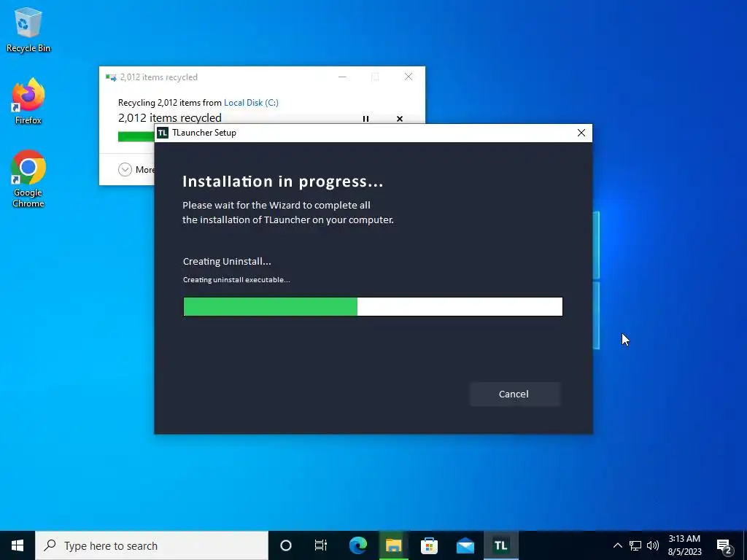Open the network status tray icon
Image resolution: width=747 pixels, height=560 pixels.
pyautogui.click(x=635, y=545)
